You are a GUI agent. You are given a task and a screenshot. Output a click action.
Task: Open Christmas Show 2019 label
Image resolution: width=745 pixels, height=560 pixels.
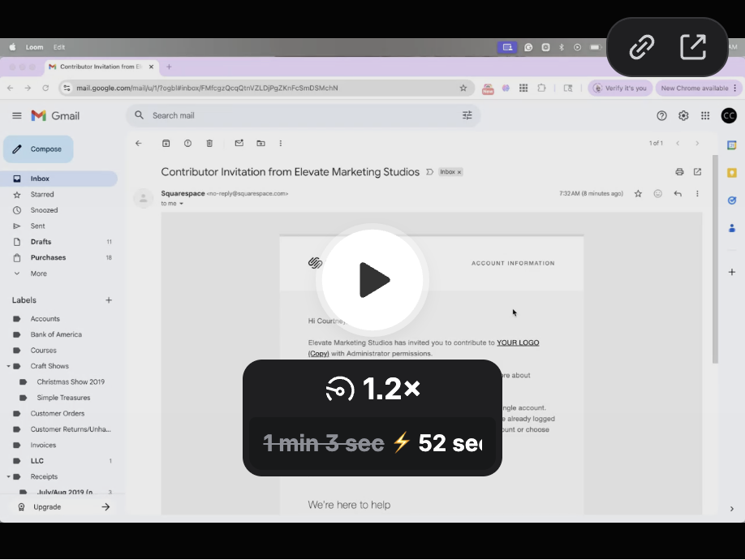71,382
